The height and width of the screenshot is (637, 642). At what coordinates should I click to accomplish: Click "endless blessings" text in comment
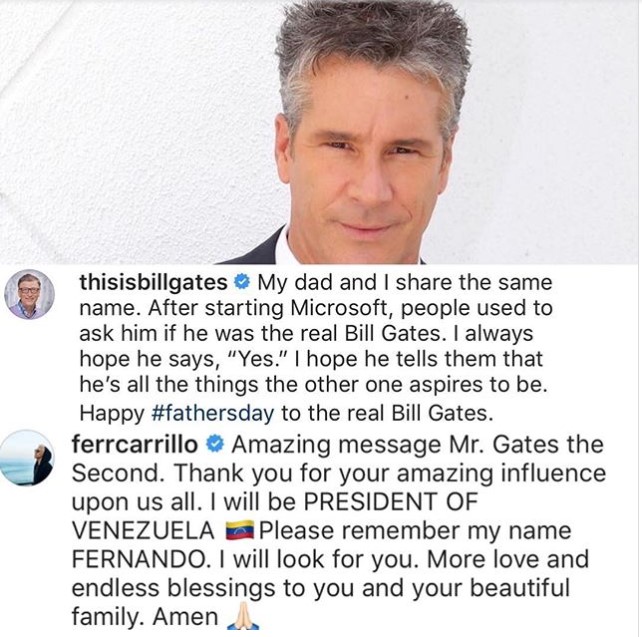point(173,587)
